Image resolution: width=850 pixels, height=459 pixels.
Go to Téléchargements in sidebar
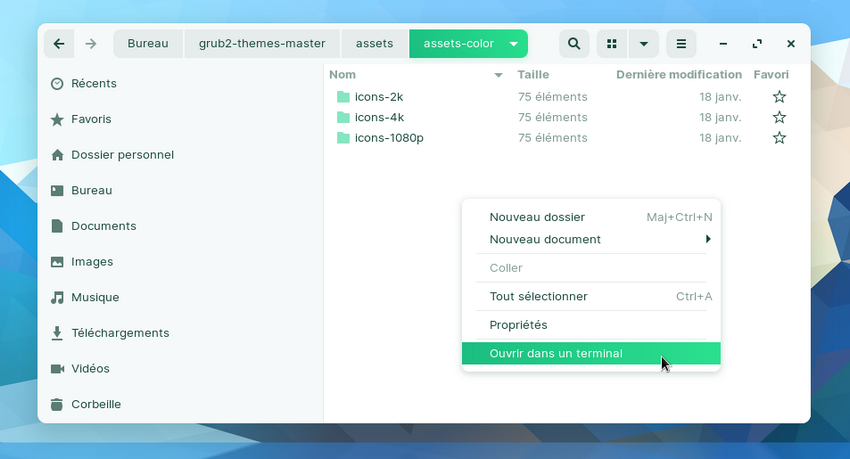pos(119,333)
